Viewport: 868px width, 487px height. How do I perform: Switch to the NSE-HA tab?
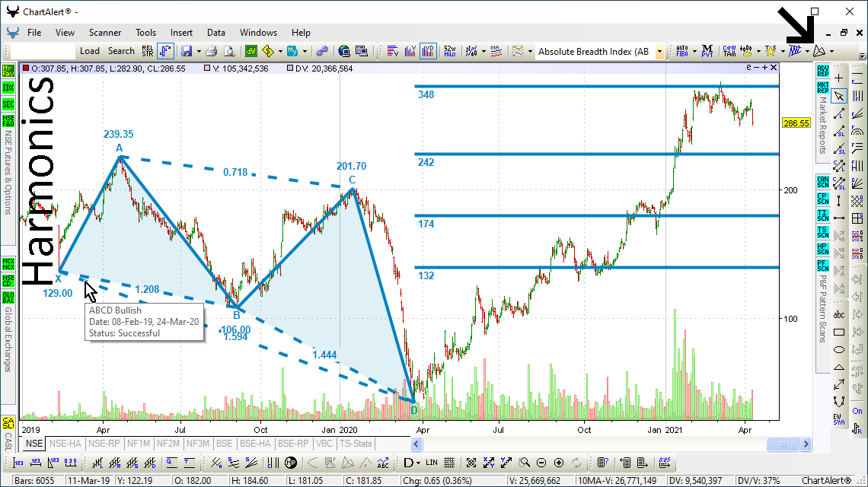[65, 444]
